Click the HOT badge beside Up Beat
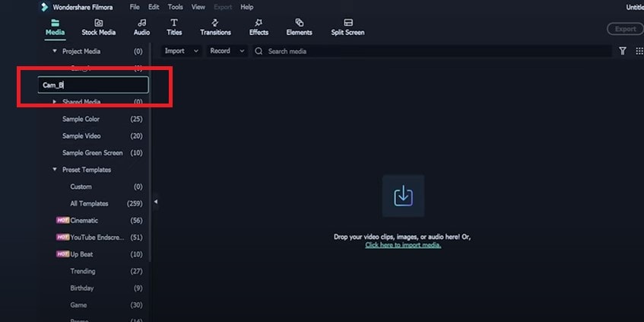The height and width of the screenshot is (322, 644). pos(62,254)
